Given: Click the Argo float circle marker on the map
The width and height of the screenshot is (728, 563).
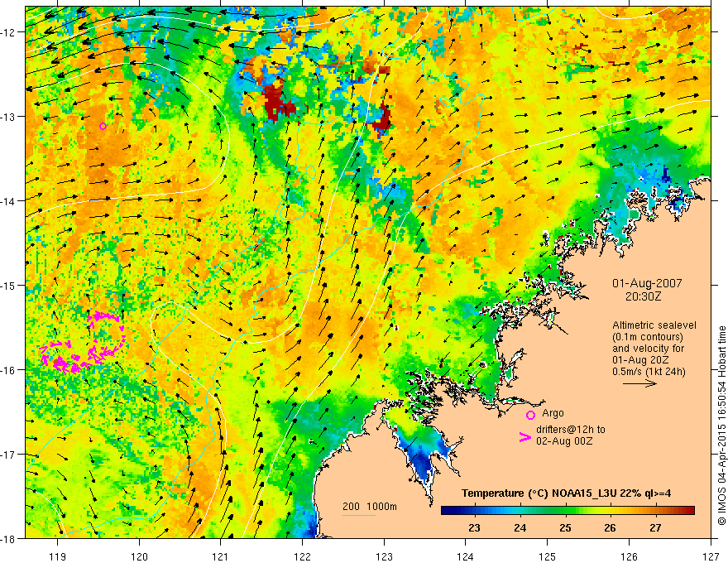Looking at the screenshot, I should point(103,126).
